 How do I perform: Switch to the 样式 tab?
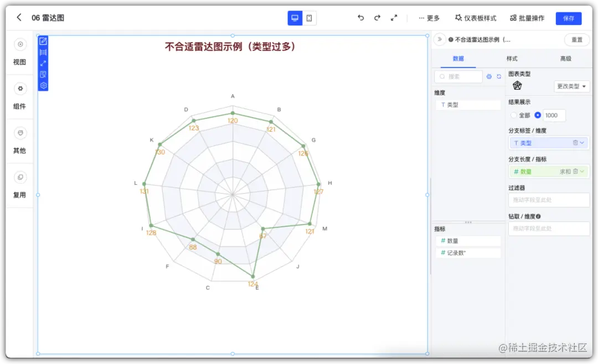[x=511, y=59]
